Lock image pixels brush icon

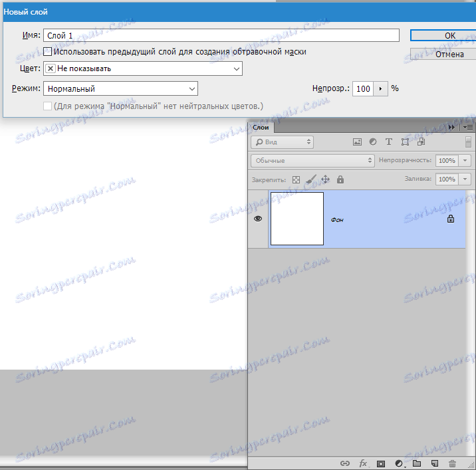311,179
